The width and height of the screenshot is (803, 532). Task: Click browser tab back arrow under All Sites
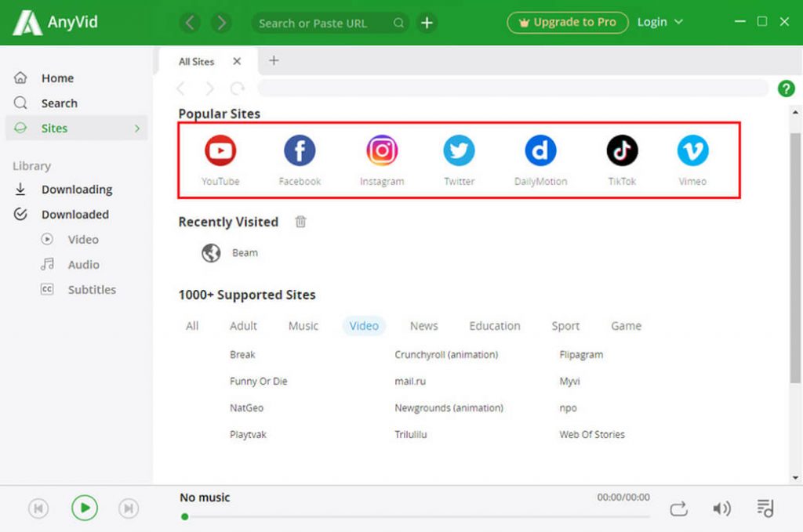[x=181, y=89]
